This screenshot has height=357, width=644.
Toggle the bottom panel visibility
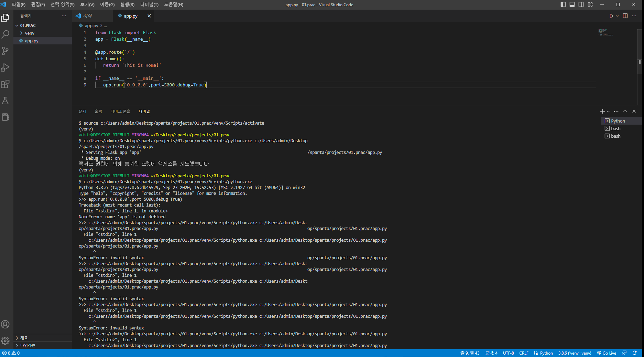(572, 4)
